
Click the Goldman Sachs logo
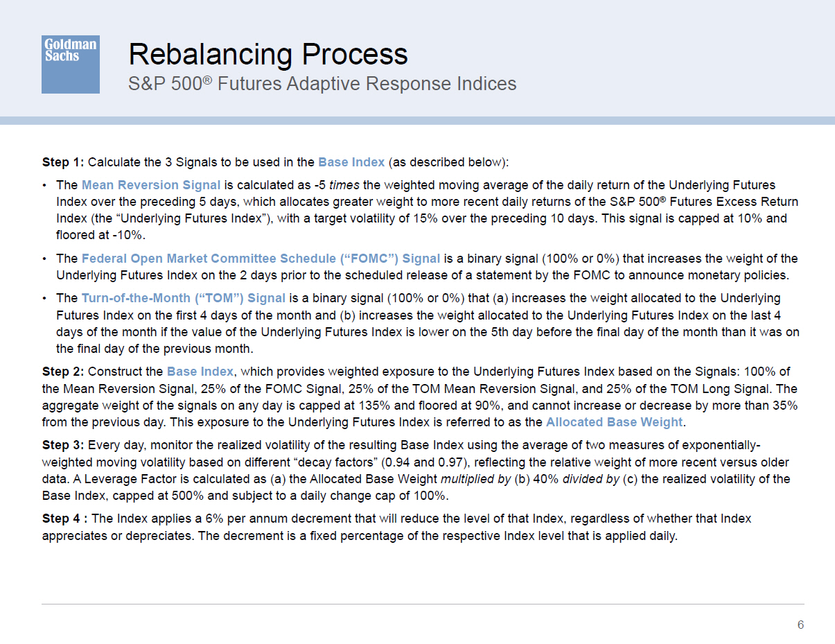pos(70,64)
